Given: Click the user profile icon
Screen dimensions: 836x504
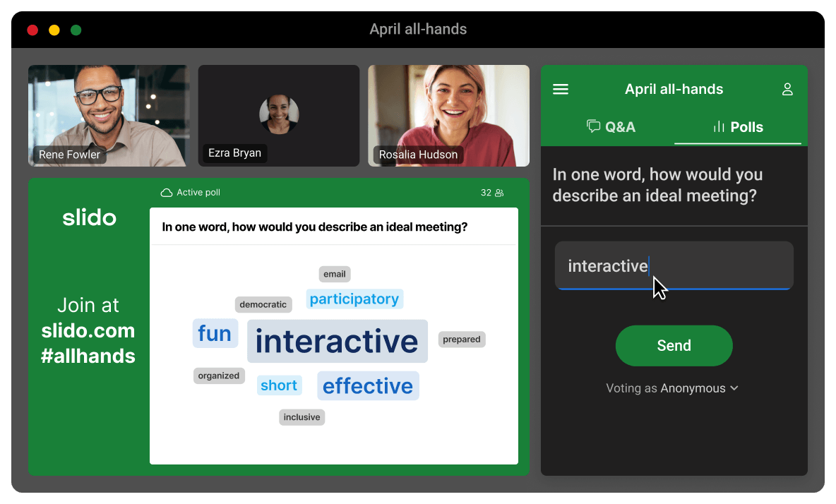Looking at the screenshot, I should (x=787, y=90).
